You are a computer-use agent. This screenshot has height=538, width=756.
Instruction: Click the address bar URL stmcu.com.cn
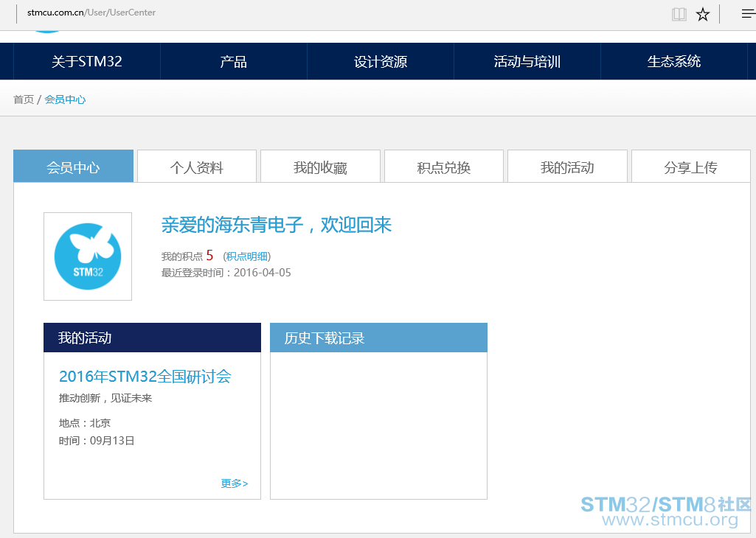pyautogui.click(x=91, y=13)
